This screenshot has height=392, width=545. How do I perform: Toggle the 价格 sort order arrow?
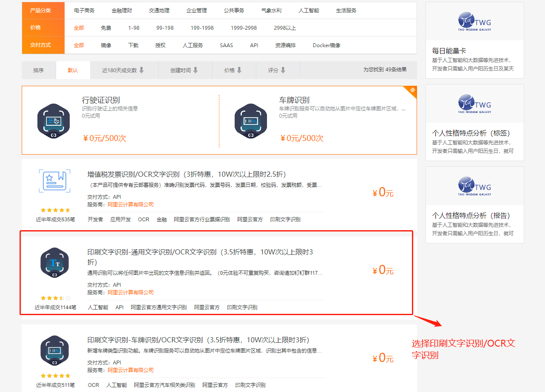241,70
